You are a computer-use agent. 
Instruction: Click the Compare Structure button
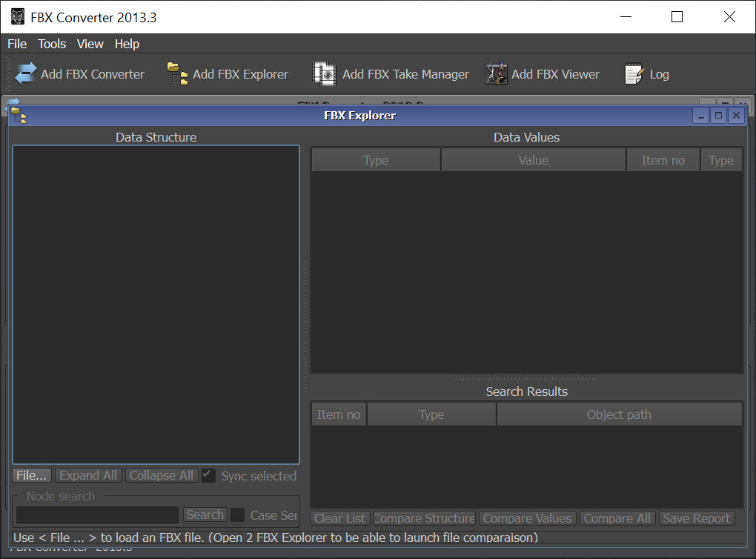click(x=424, y=518)
